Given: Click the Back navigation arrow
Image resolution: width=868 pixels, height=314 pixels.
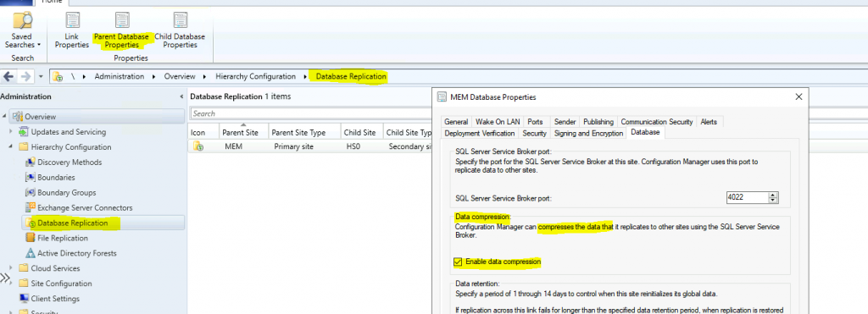Looking at the screenshot, I should pos(8,76).
